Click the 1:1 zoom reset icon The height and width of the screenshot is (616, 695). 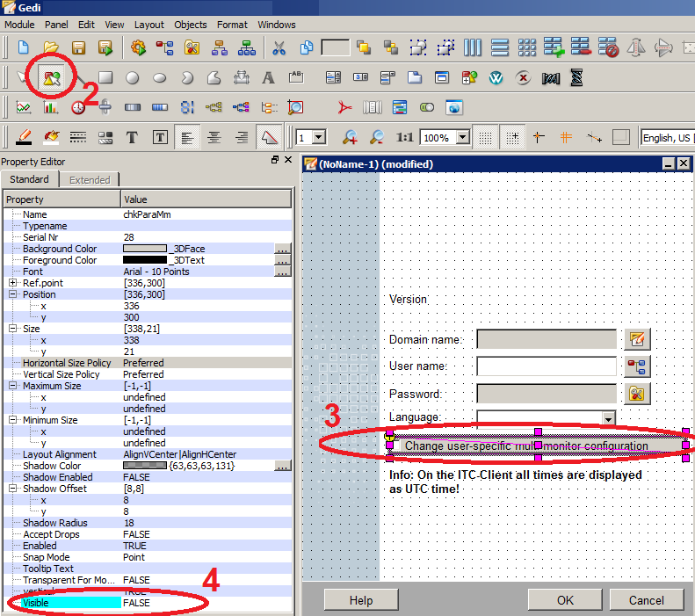click(405, 138)
